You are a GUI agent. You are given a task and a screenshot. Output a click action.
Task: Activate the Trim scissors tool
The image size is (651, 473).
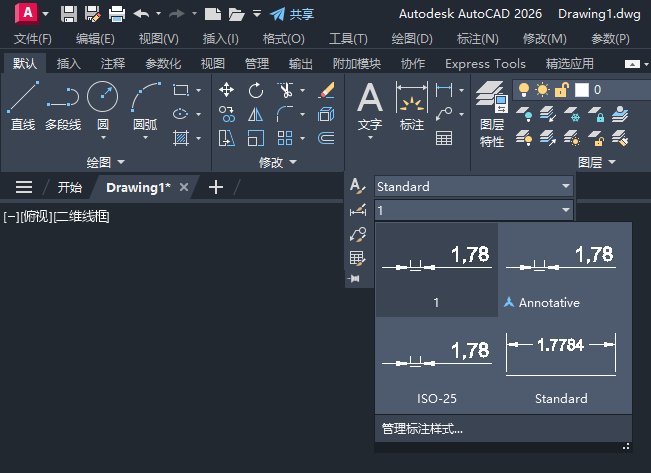tap(286, 90)
